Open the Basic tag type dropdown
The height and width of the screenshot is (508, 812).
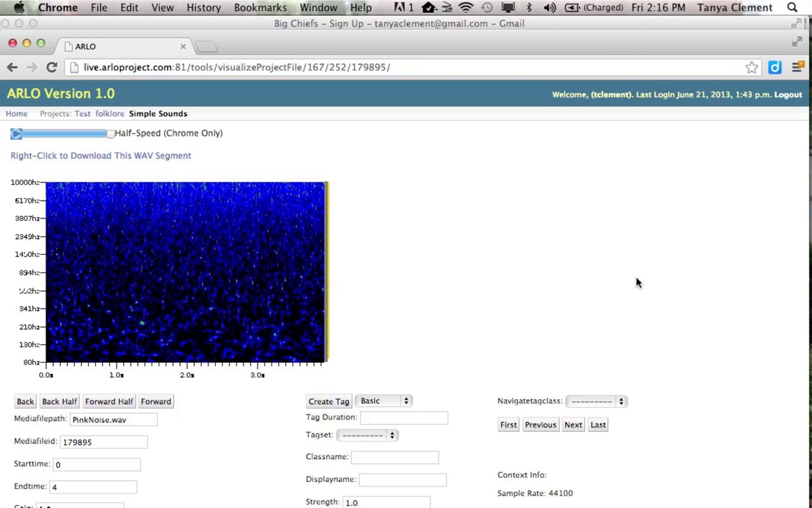click(x=384, y=401)
